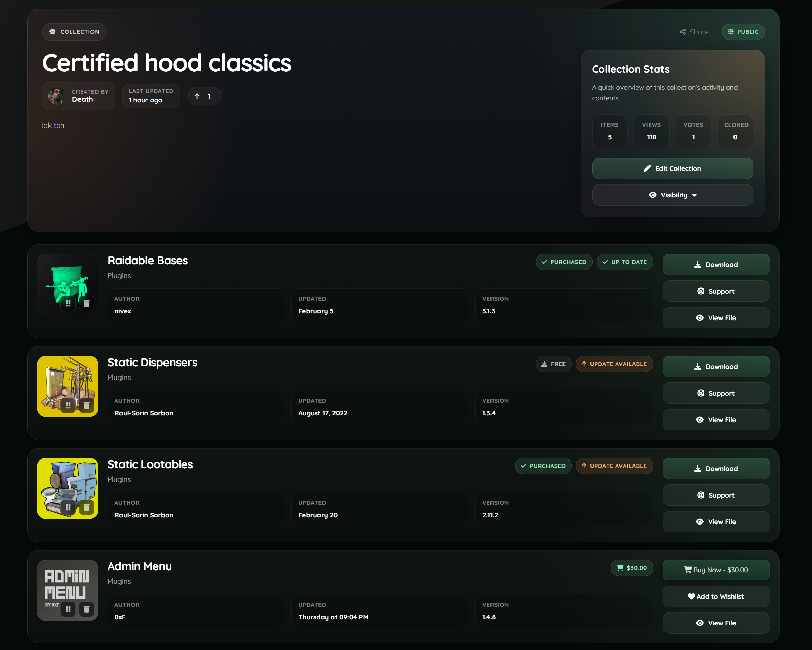This screenshot has height=650, width=812.
Task: Click the trash icon on Admin Menu thumbnail
Action: 86,609
